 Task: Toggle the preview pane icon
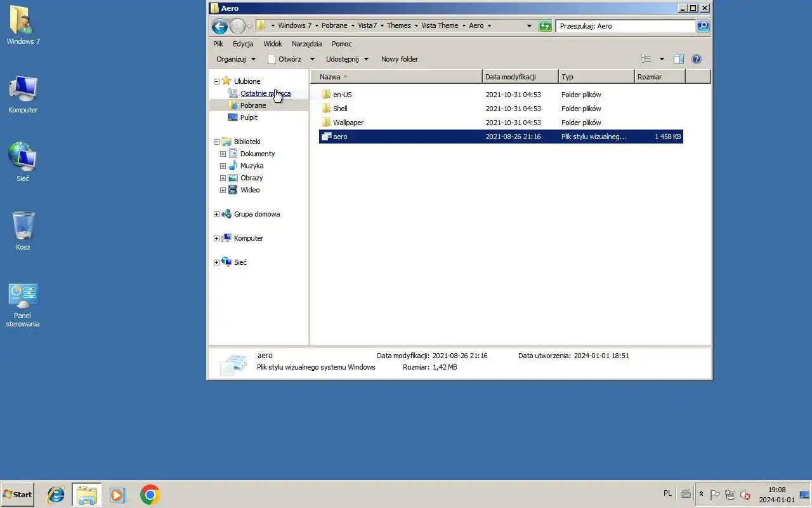678,59
